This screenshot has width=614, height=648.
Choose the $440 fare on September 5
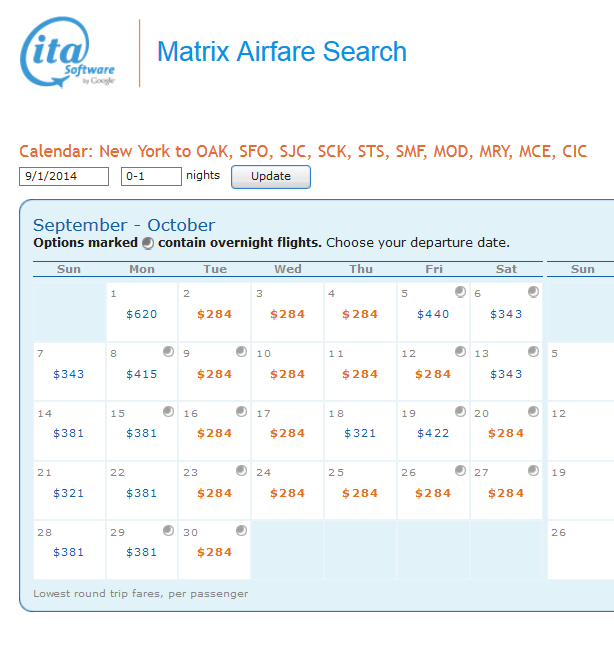[x=433, y=314]
